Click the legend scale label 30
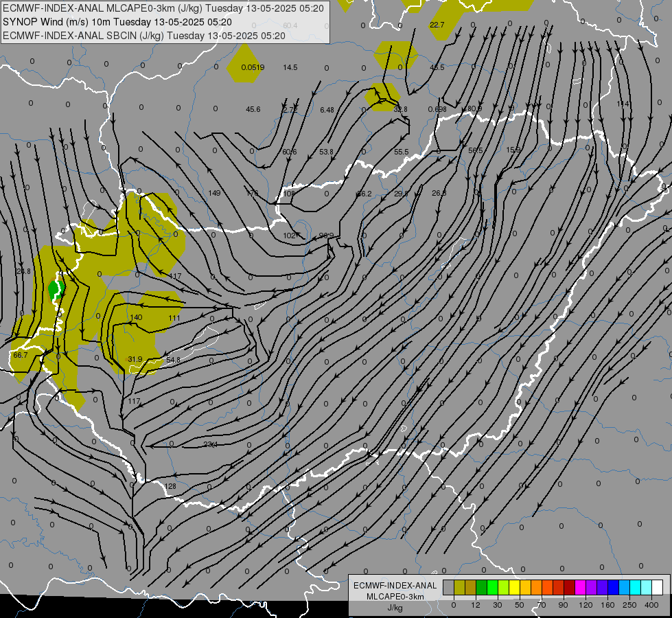The image size is (672, 618). pyautogui.click(x=498, y=605)
